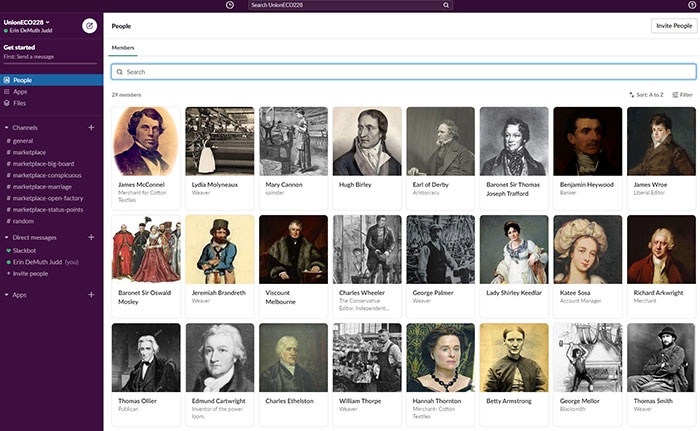The width and height of the screenshot is (700, 431).
Task: Open Betty Armstrong's profile card
Action: (514, 374)
